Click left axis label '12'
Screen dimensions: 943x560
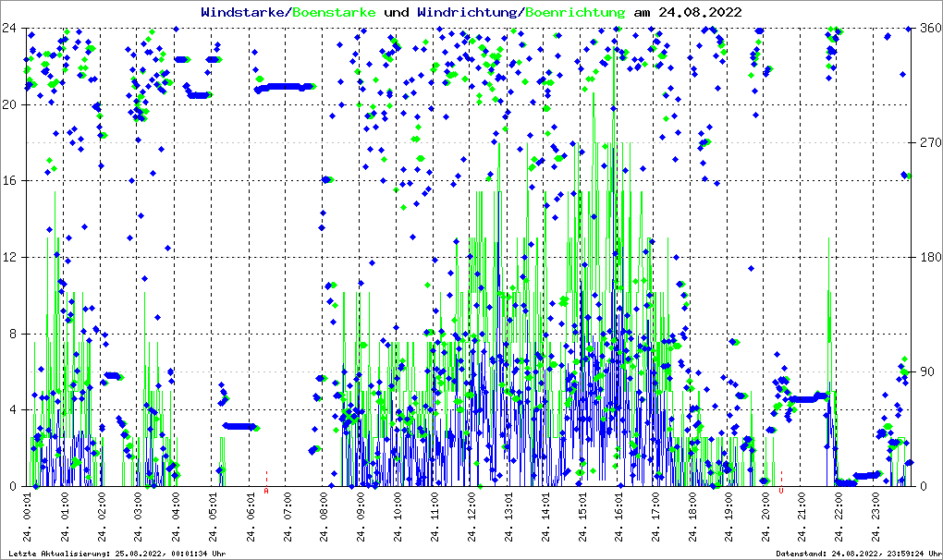8,257
